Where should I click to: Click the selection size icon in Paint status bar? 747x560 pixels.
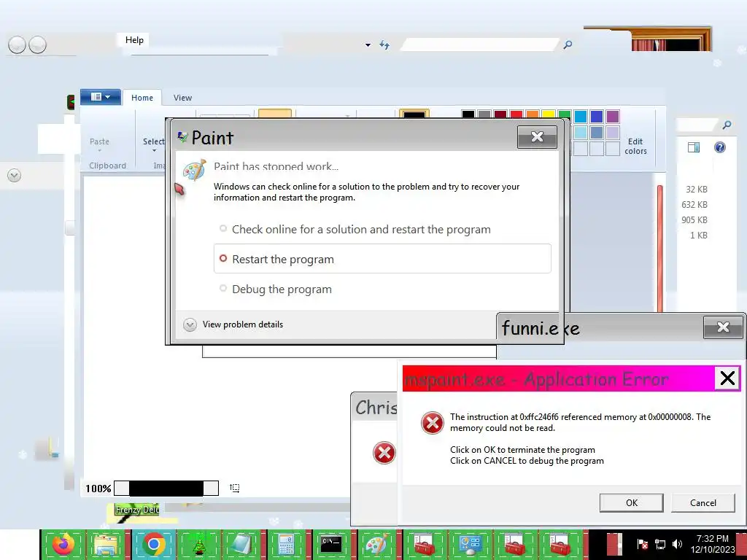pos(234,488)
